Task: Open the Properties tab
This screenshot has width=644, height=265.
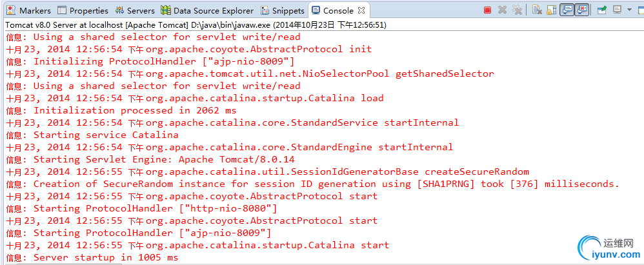Action: [83, 10]
